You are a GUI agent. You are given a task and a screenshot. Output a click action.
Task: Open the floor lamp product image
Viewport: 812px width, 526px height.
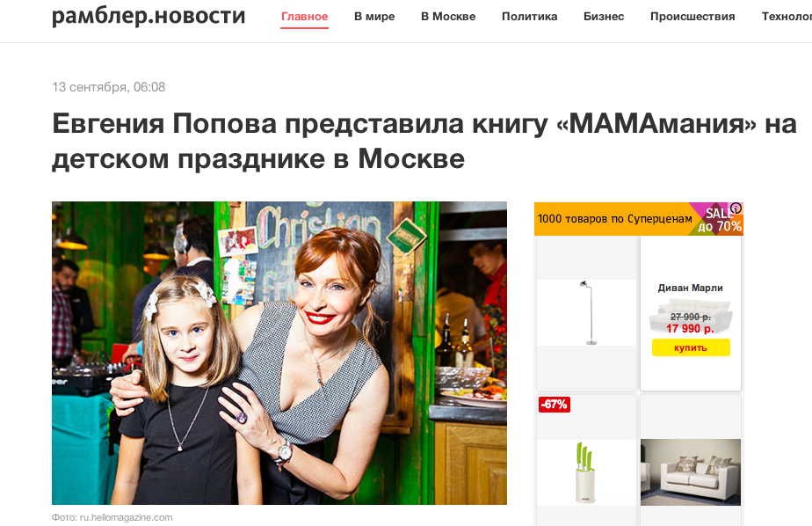[587, 313]
